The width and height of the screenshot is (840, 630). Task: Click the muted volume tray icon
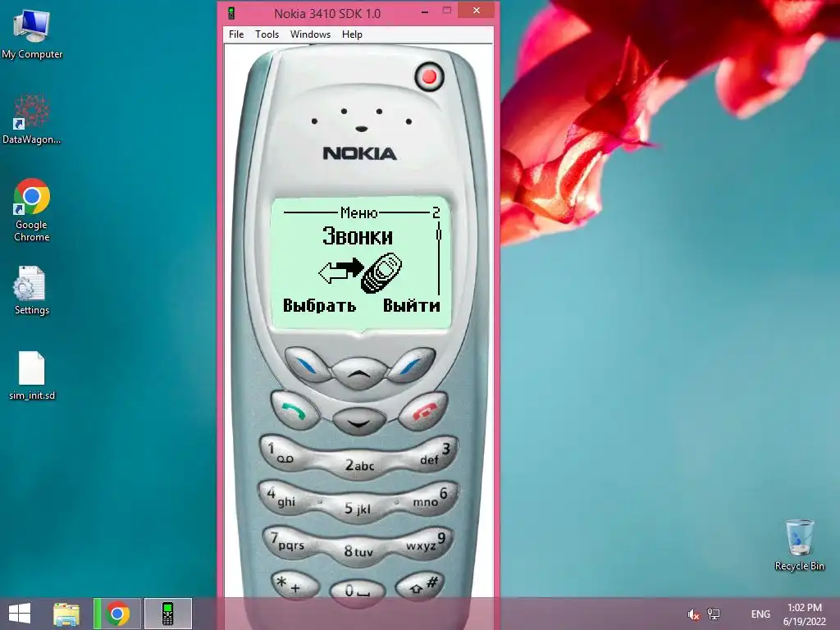pyautogui.click(x=694, y=614)
